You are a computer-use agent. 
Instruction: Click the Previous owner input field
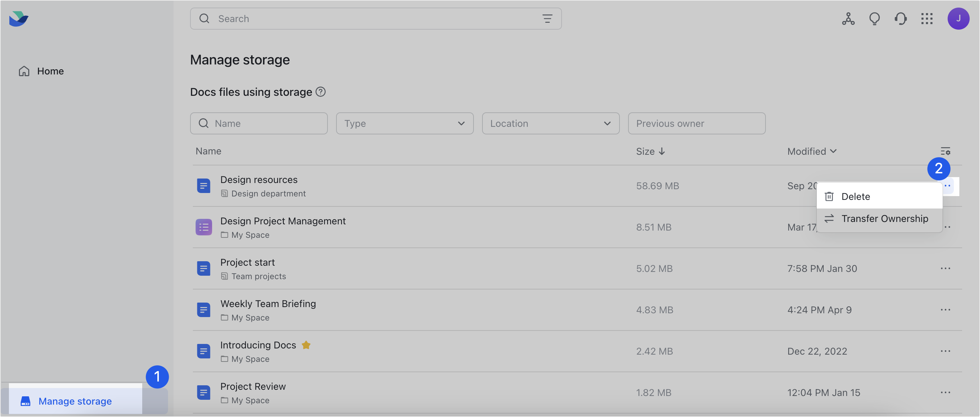pos(697,123)
